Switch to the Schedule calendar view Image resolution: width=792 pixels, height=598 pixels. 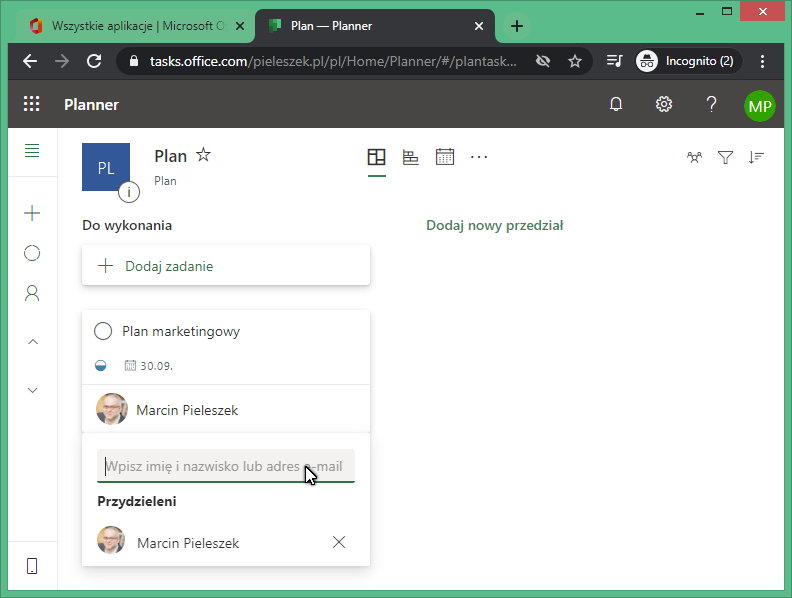pos(444,157)
